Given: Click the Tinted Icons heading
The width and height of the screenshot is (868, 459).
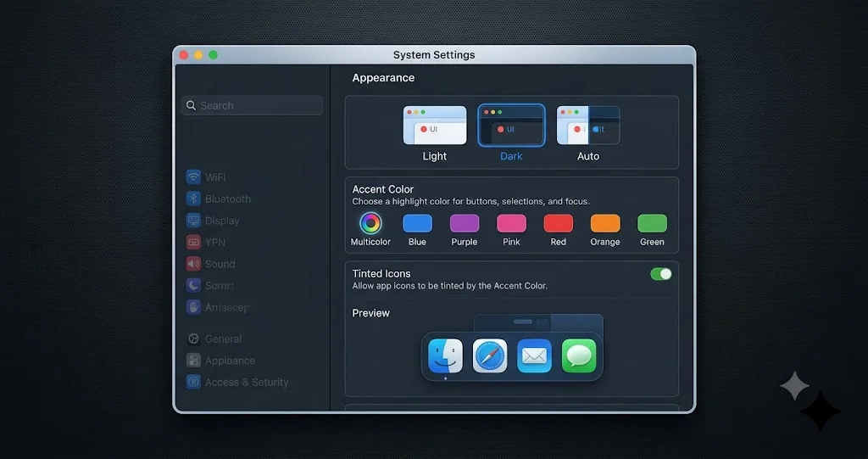Looking at the screenshot, I should [x=381, y=273].
